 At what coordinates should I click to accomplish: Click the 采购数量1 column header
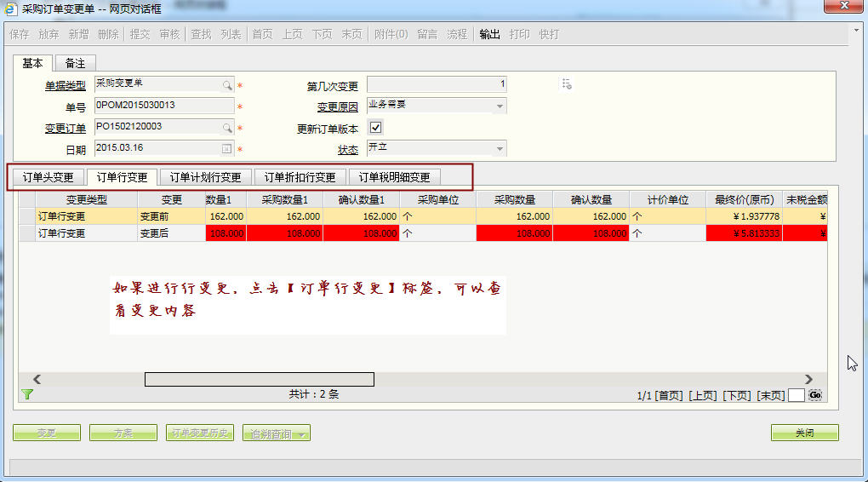pyautogui.click(x=284, y=200)
